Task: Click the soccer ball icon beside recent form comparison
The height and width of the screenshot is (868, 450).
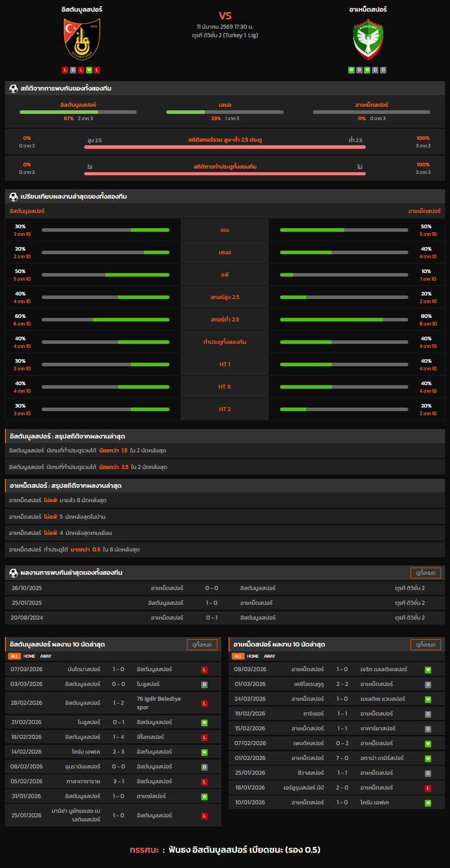Action: [x=13, y=197]
